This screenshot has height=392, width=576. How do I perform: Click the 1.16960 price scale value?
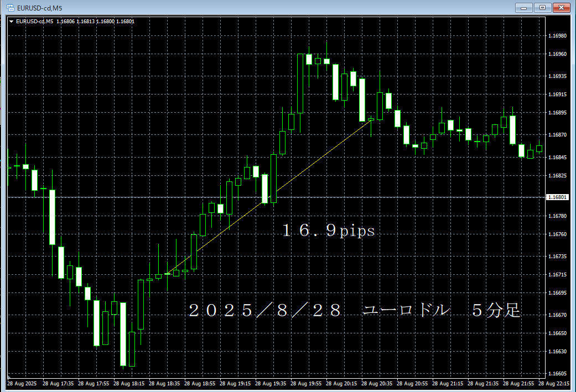pyautogui.click(x=557, y=54)
